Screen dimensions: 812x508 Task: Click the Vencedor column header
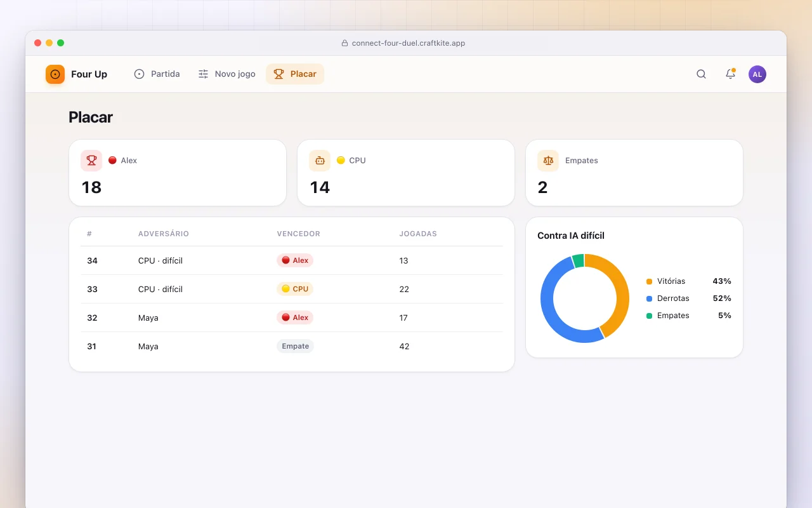(x=298, y=234)
